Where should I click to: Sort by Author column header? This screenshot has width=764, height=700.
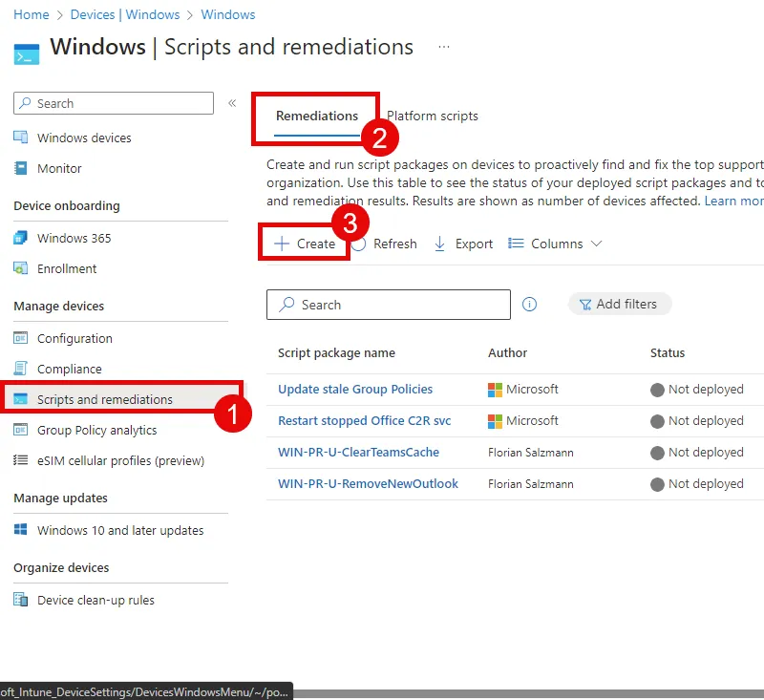(x=507, y=352)
